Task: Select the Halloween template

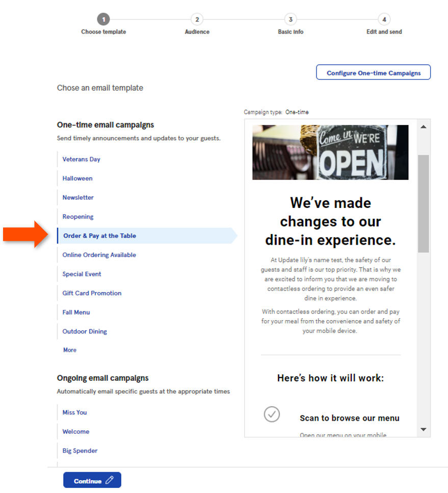Action: tap(77, 178)
